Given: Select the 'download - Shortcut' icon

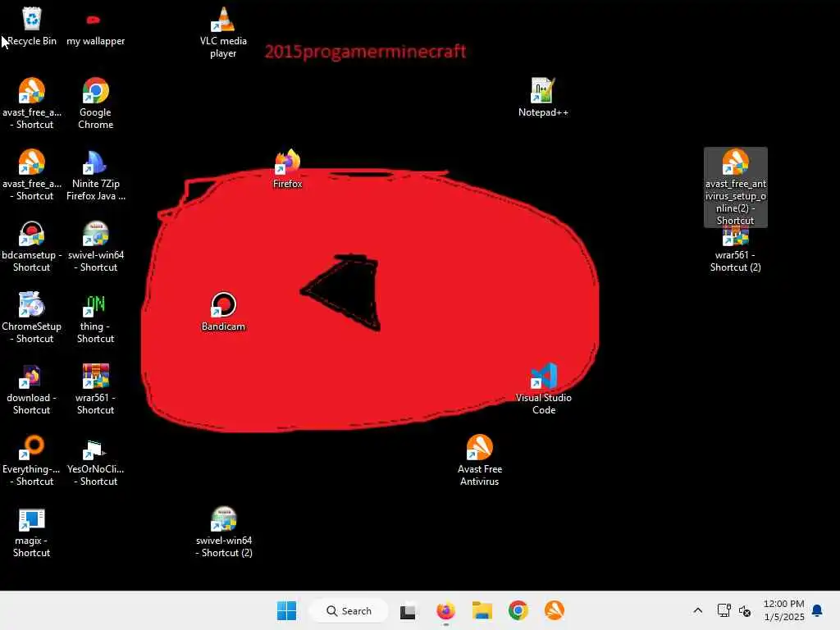Looking at the screenshot, I should point(32,388).
